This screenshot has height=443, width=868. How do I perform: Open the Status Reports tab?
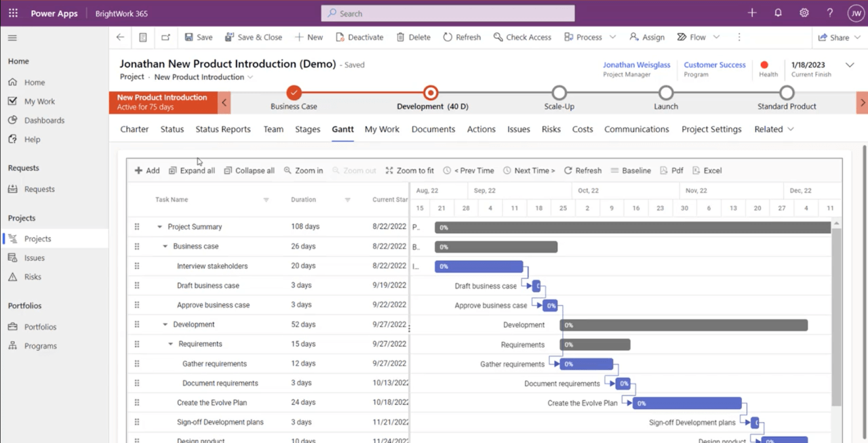(x=222, y=129)
